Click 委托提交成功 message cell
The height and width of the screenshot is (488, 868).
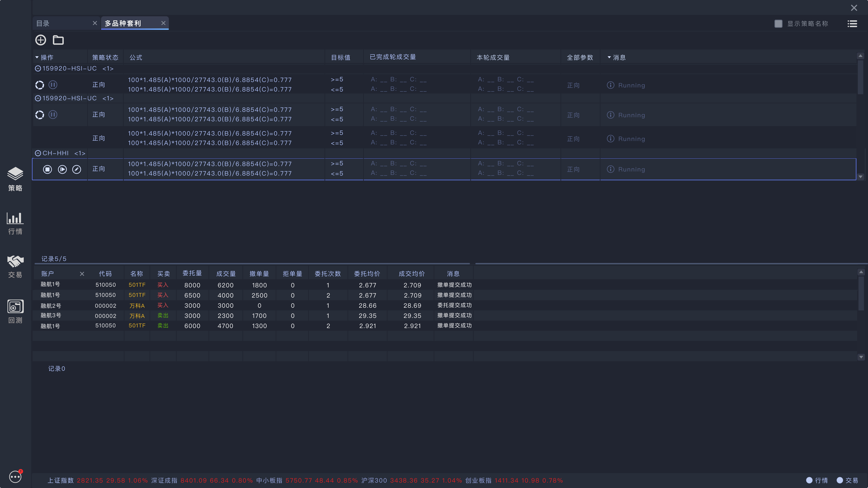(454, 305)
